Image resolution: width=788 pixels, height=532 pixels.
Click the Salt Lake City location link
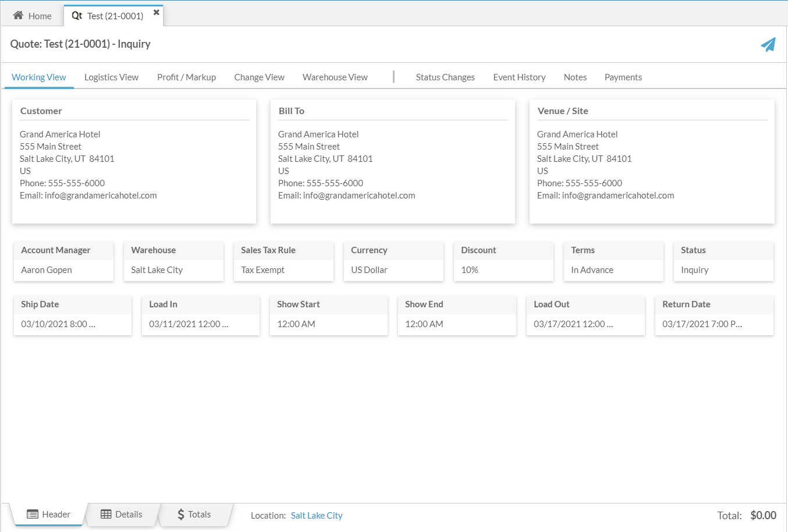(317, 516)
